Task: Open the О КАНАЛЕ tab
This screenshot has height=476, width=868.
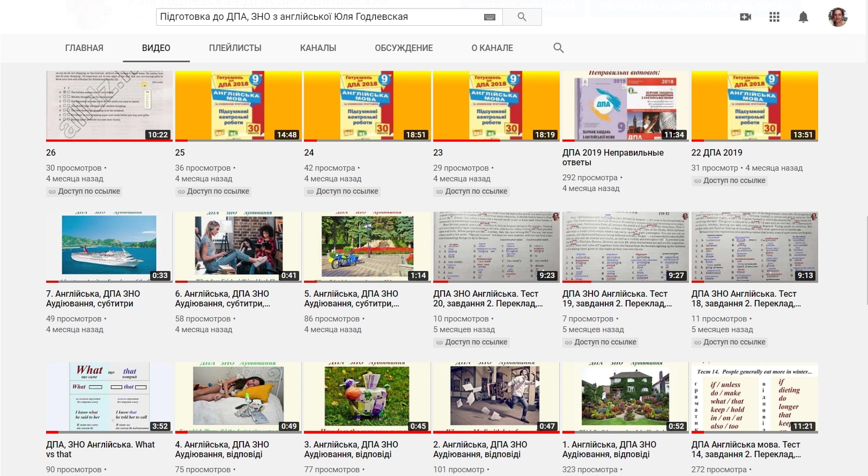Action: 492,48
